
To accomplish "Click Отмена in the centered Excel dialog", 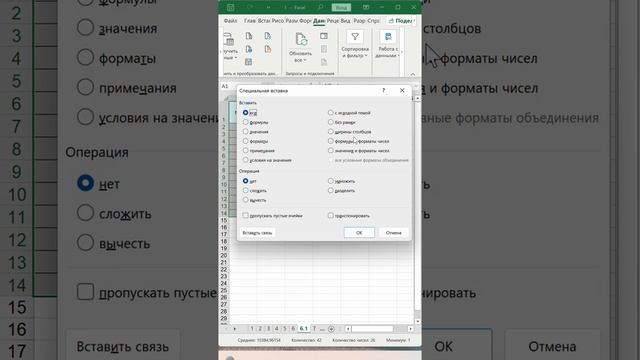I will pos(393,232).
